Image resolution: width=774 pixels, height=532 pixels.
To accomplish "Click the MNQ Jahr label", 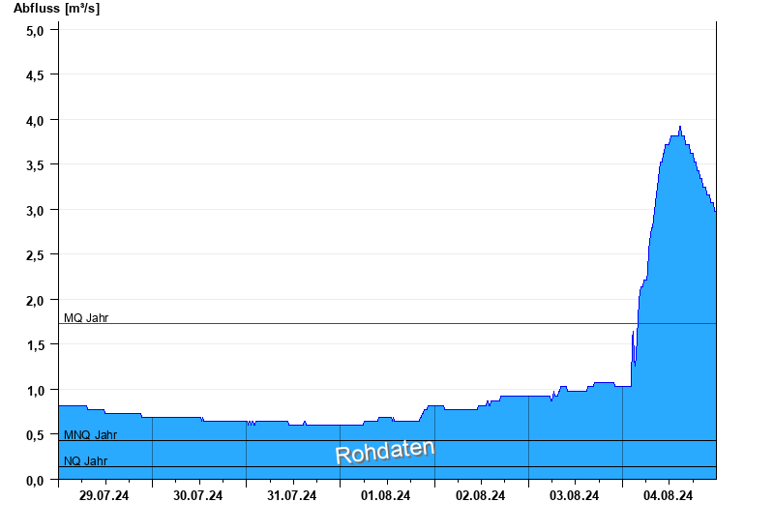I will point(90,434).
